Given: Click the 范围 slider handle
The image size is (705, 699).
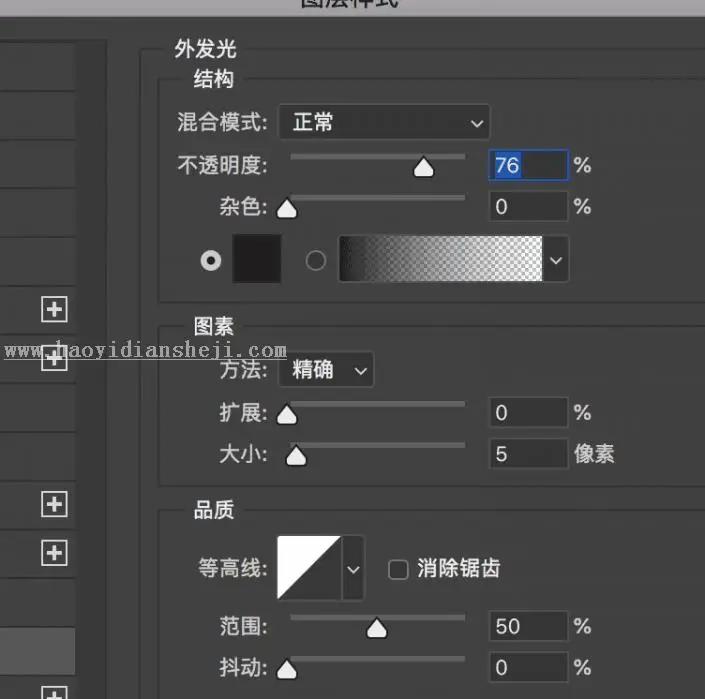Looking at the screenshot, I should click(376, 628).
